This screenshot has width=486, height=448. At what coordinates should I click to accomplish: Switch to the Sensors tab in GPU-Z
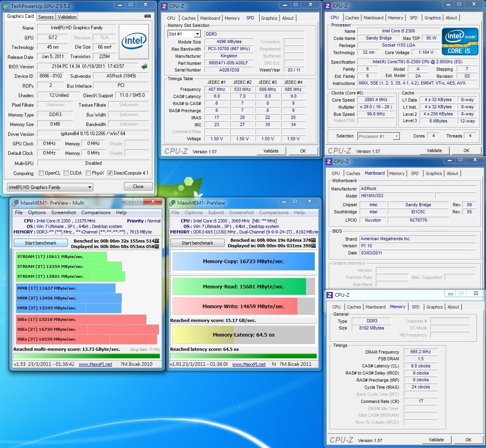[x=46, y=17]
